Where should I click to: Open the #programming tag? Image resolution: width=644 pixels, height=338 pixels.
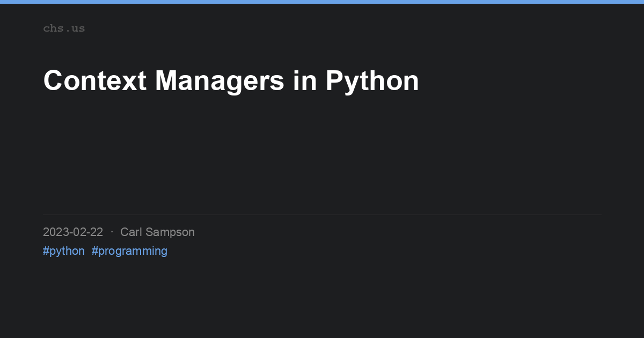point(129,251)
